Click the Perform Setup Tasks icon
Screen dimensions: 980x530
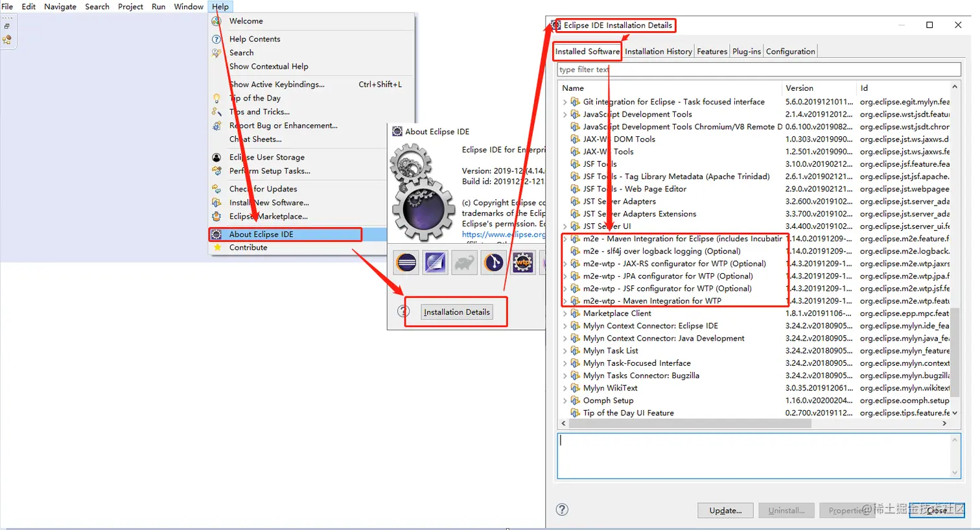click(x=216, y=171)
